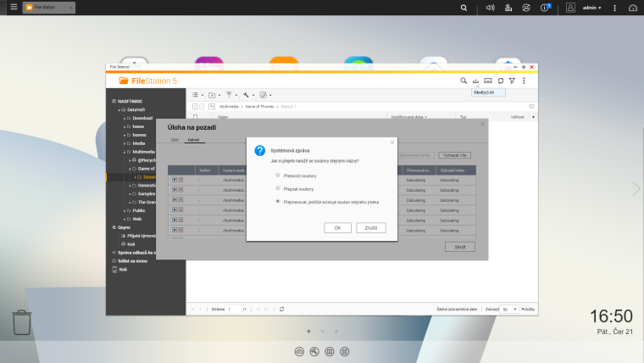Select the File Station taskbar tab
The height and width of the screenshot is (363, 644).
pos(48,8)
